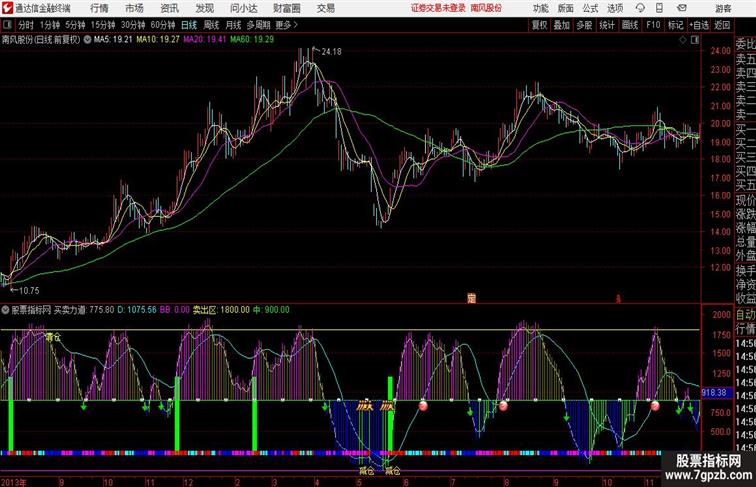The height and width of the screenshot is (487, 756).
Task: Click the 叠加 overlay tool
Action: (x=561, y=25)
